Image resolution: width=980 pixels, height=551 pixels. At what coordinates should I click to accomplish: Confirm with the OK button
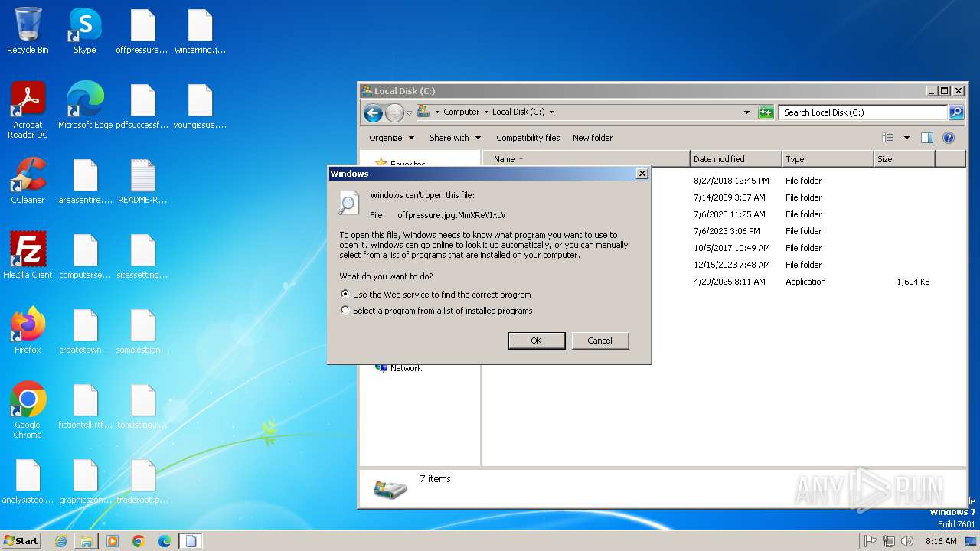[x=537, y=341]
